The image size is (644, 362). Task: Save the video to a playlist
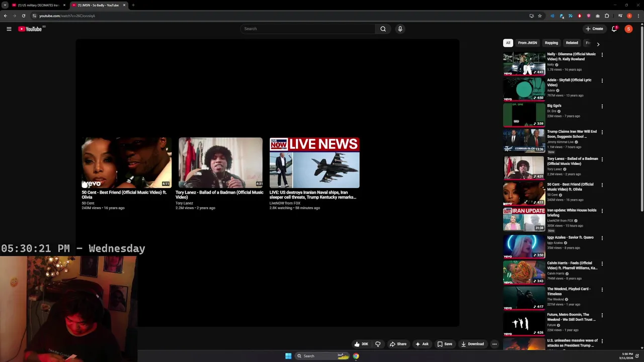[x=445, y=344]
